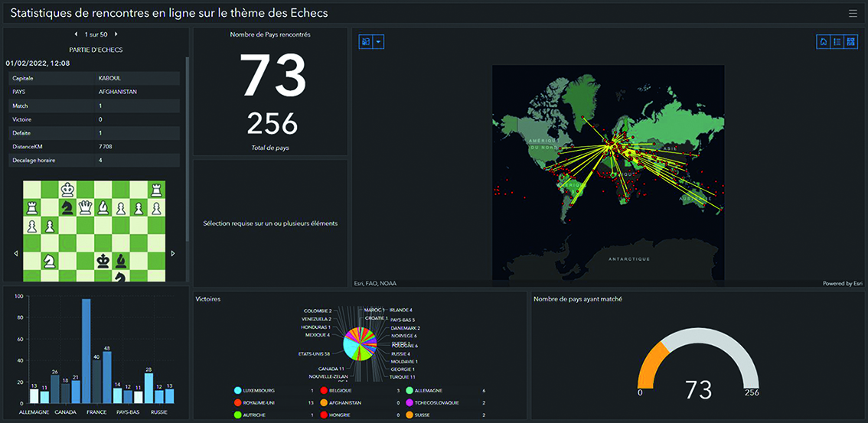868x423 pixels.
Task: Click the map home extent icon
Action: [823, 42]
